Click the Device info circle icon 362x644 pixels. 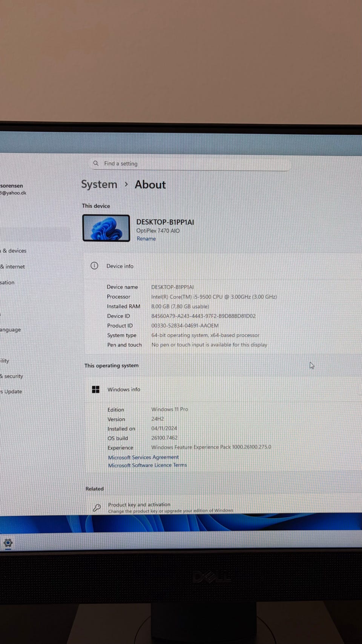pos(94,266)
